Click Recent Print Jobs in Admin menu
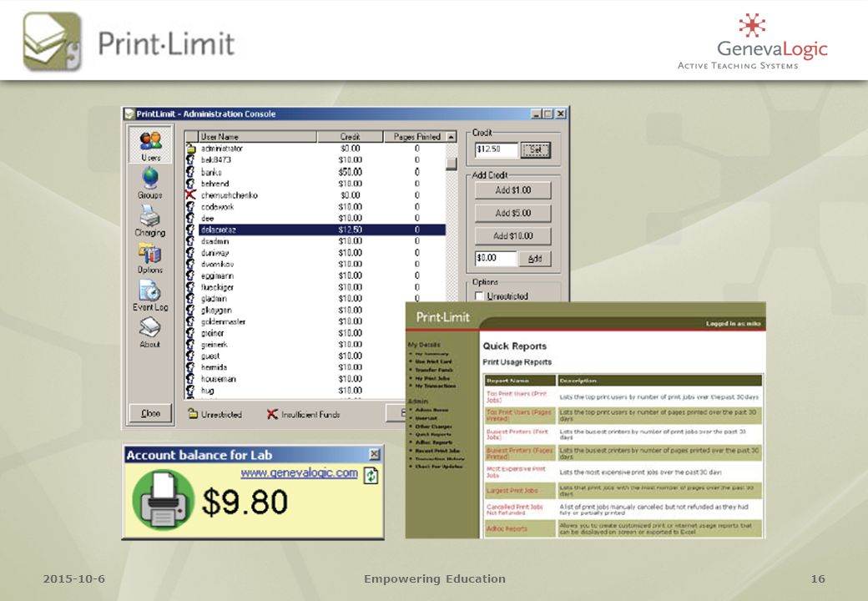This screenshot has height=601, width=868. [437, 451]
